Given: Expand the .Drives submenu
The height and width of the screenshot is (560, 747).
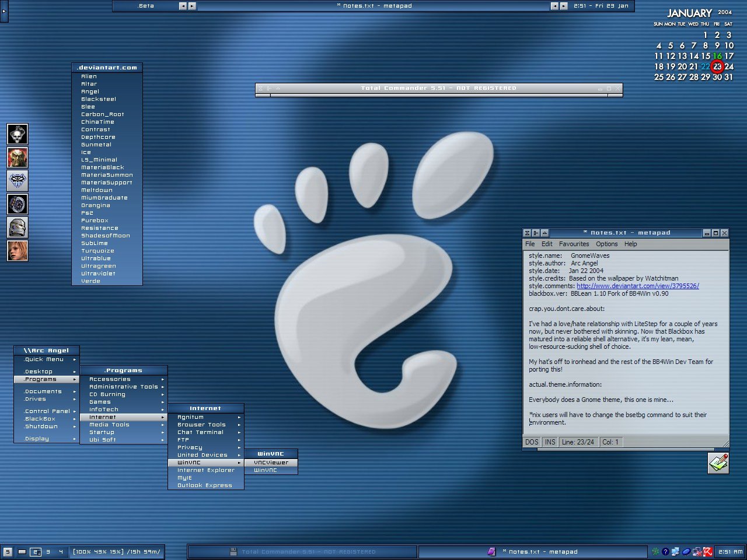Looking at the screenshot, I should click(47, 399).
